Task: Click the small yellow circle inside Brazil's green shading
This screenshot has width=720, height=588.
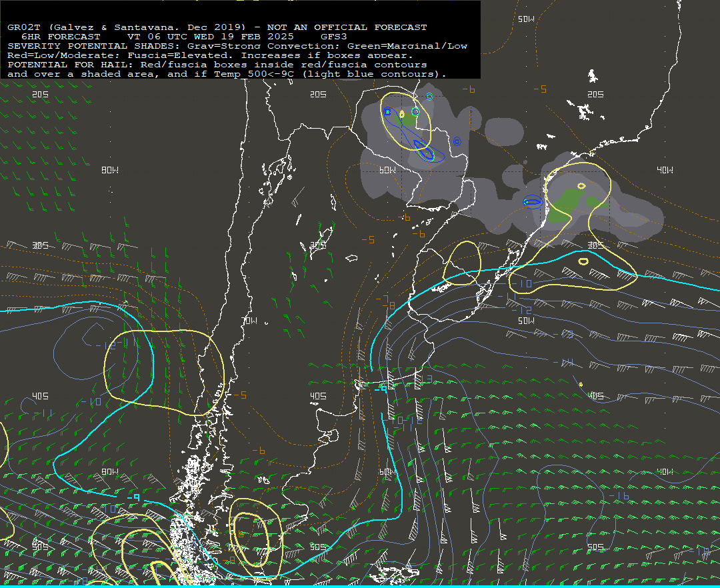Action: (581, 186)
